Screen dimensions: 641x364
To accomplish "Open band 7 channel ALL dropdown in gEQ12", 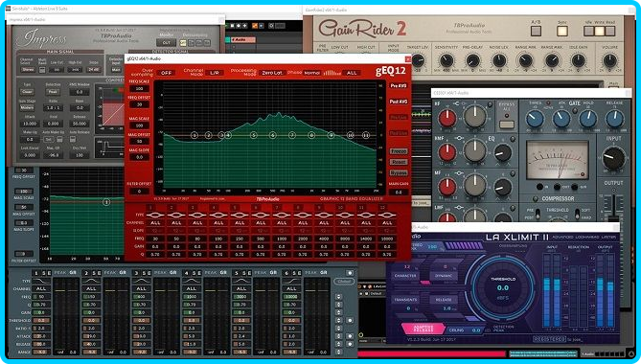I will click(282, 223).
